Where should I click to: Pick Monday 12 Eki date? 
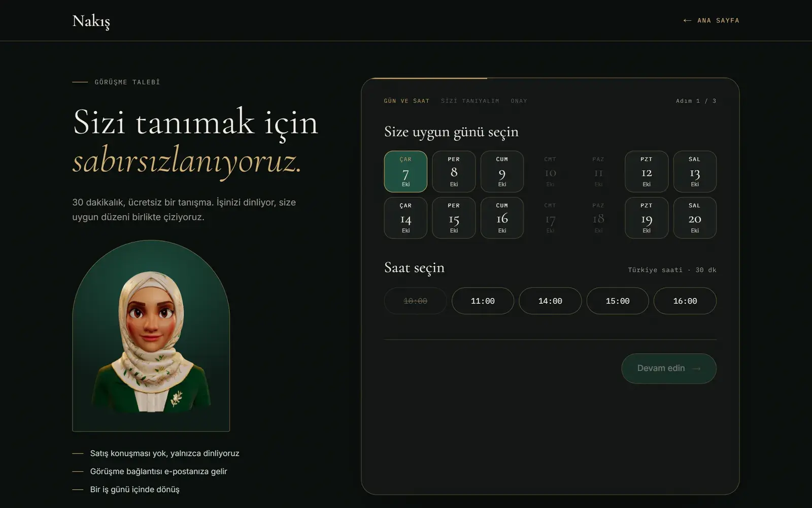[x=647, y=172]
